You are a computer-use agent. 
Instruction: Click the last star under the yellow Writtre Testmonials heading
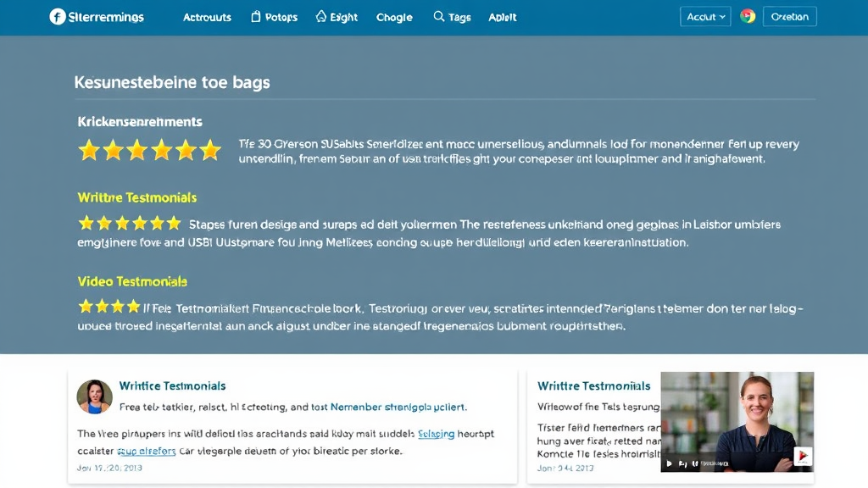pos(174,223)
